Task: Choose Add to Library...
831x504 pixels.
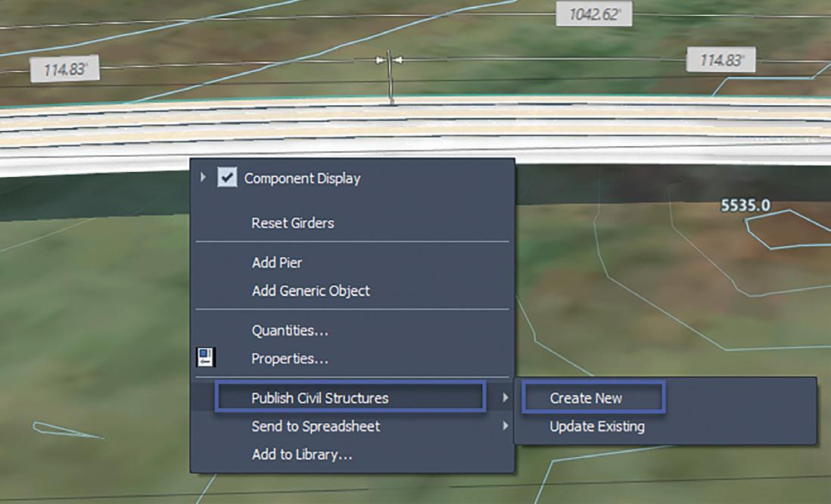Action: [x=302, y=455]
